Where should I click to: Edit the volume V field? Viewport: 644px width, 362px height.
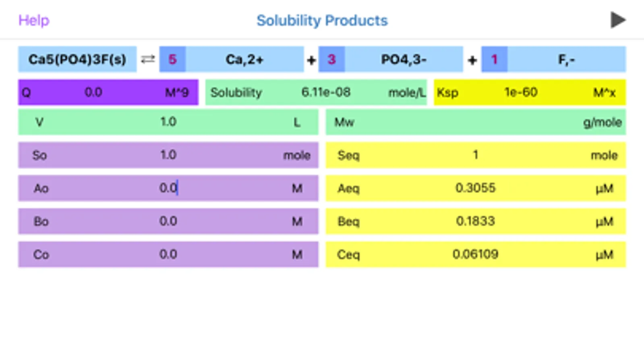pos(168,122)
